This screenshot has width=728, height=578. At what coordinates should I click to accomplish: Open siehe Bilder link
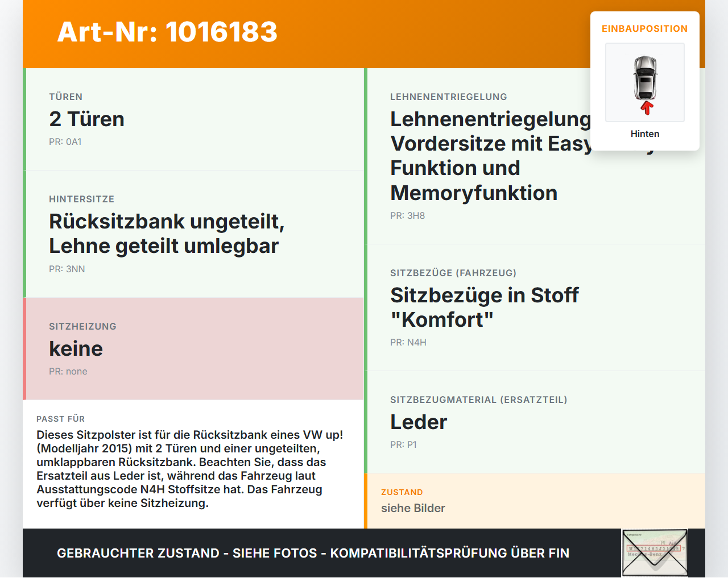pos(413,508)
